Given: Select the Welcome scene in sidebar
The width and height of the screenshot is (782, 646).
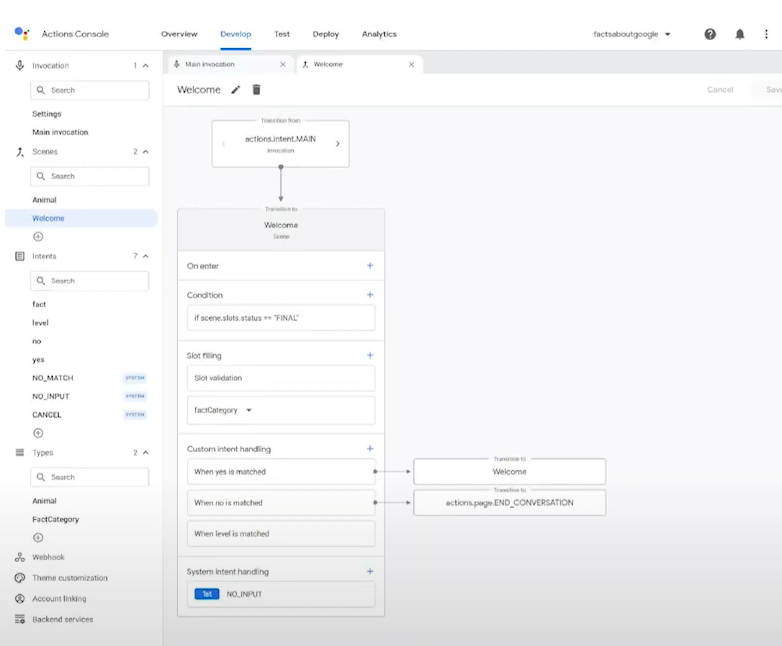Looking at the screenshot, I should (81, 218).
